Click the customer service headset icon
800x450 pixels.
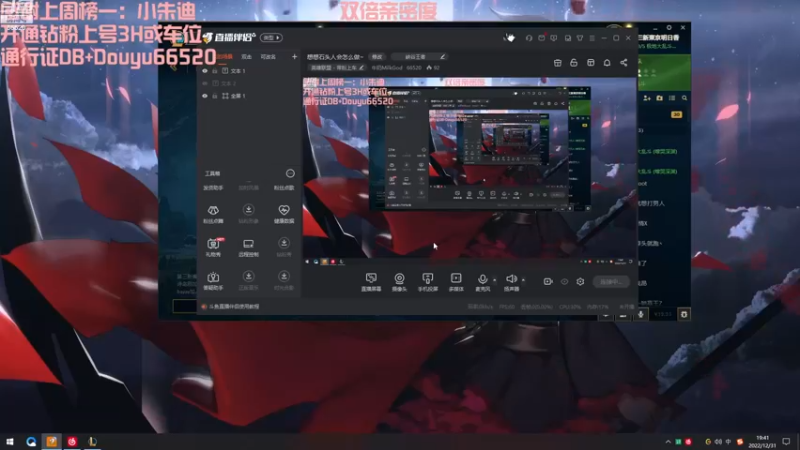pos(529,38)
